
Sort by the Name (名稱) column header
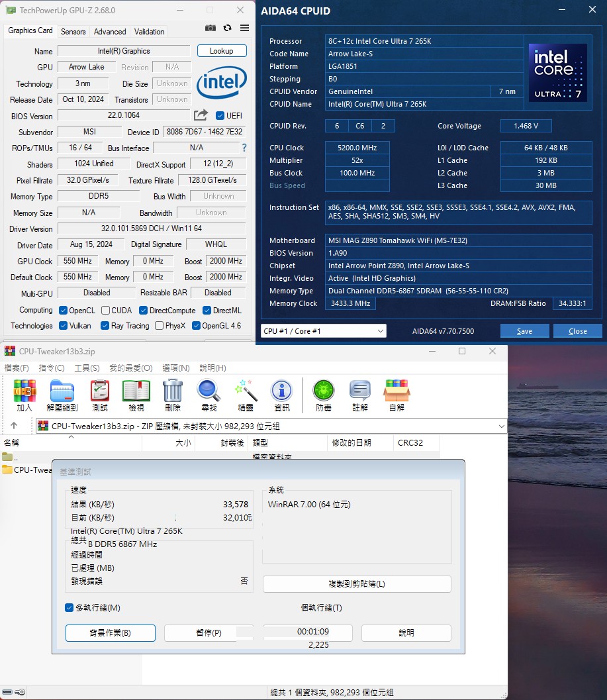point(71,442)
